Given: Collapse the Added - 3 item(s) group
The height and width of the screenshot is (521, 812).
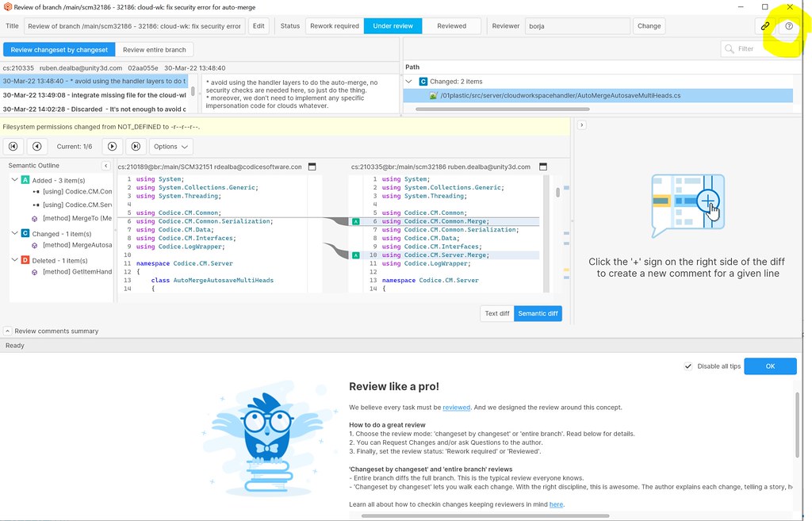Looking at the screenshot, I should click(x=13, y=180).
